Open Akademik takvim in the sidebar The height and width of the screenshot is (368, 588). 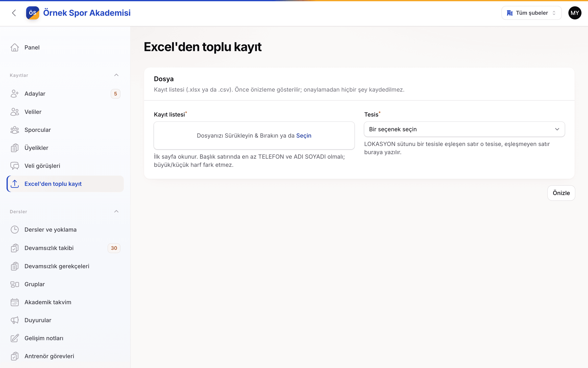(65, 302)
